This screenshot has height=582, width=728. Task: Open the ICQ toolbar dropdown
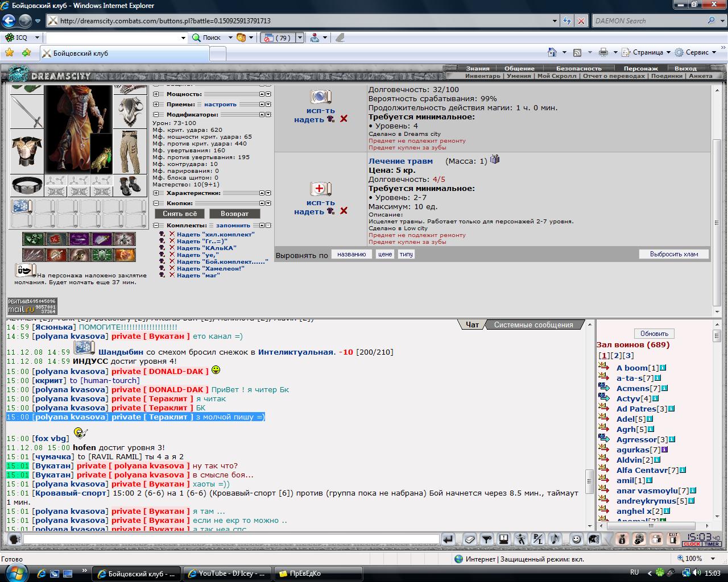pos(37,38)
